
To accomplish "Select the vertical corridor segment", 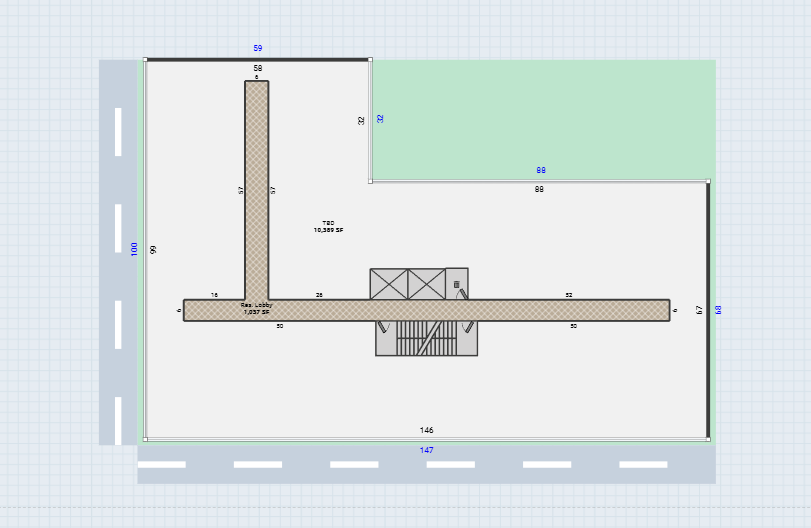I will 257,190.
